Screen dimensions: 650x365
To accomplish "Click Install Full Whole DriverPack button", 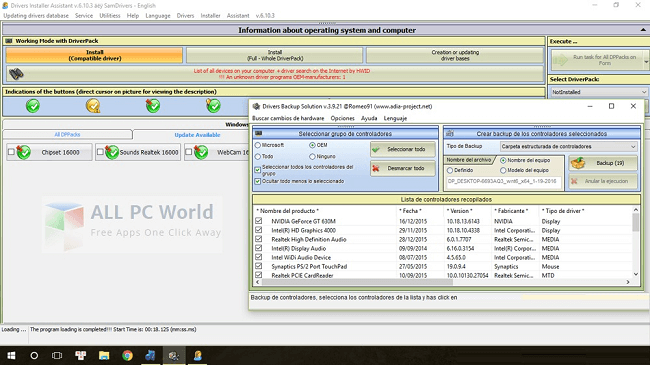I will pyautogui.click(x=275, y=55).
